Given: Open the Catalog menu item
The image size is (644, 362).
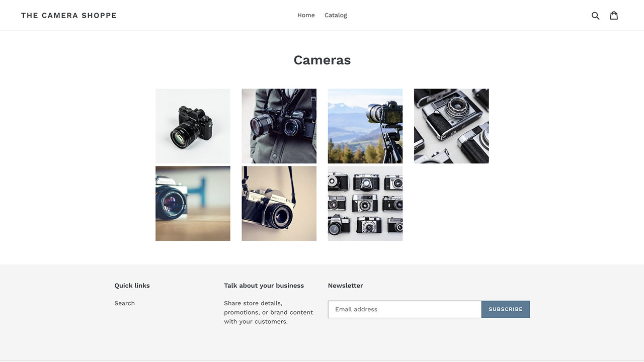Looking at the screenshot, I should point(336,15).
